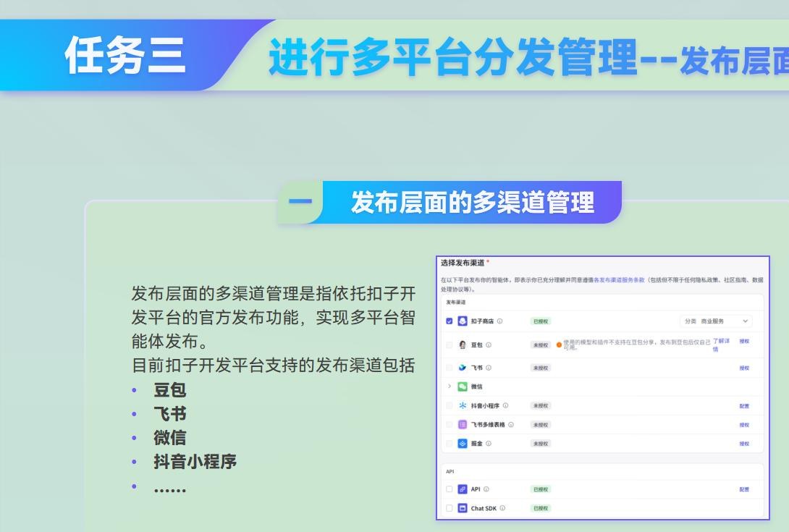
Task: Click the Chat SDK icon
Action: [463, 508]
